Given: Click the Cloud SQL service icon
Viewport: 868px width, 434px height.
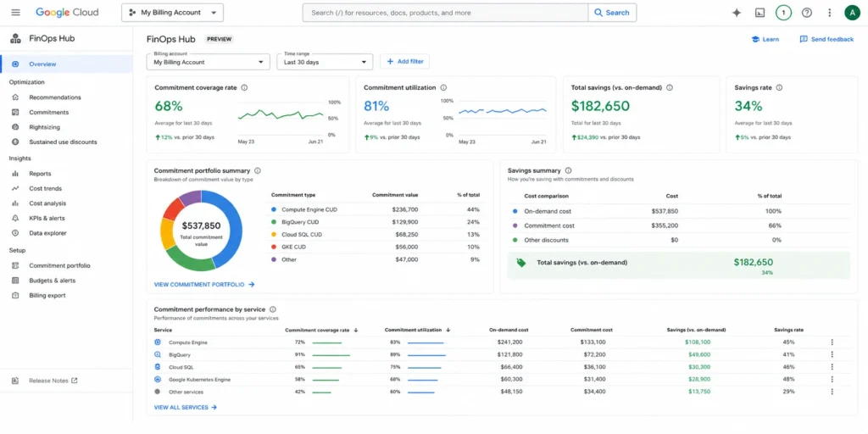Looking at the screenshot, I should click(157, 367).
